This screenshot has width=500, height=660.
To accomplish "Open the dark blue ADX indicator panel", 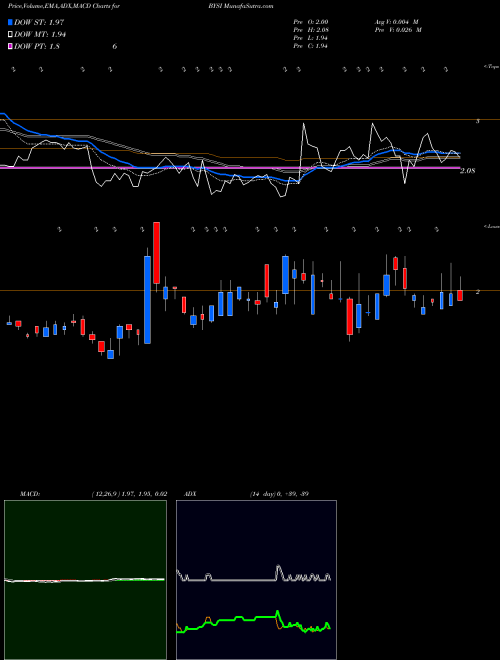I will [256, 580].
